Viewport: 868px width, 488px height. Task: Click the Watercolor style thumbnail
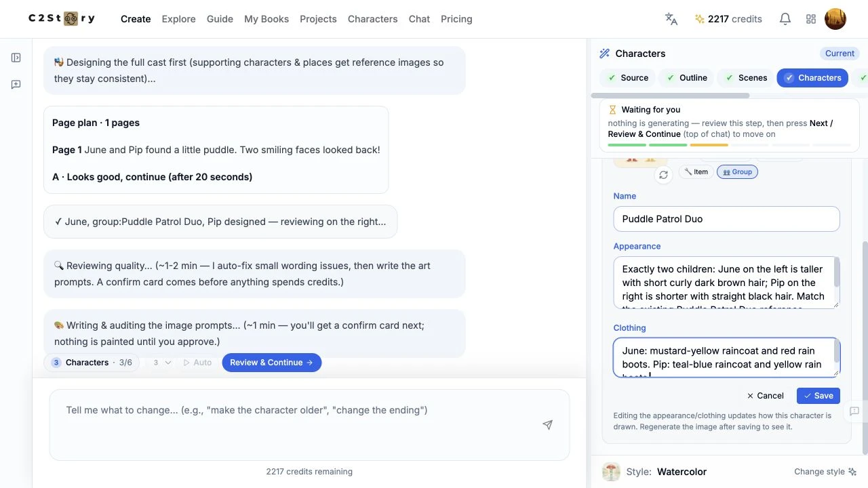point(611,472)
